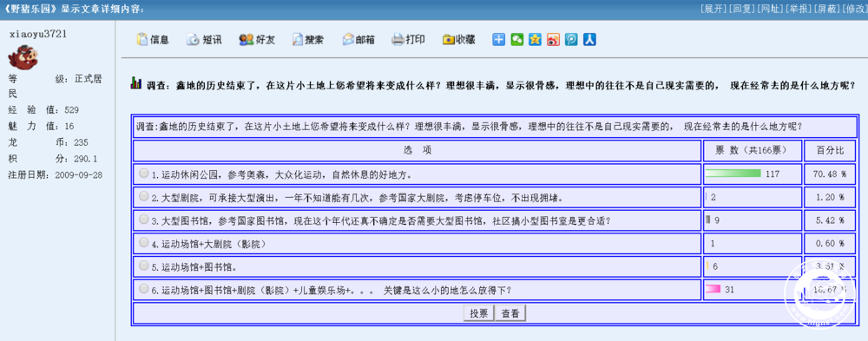Click the poll bar-chart icon before 调查

[136, 83]
